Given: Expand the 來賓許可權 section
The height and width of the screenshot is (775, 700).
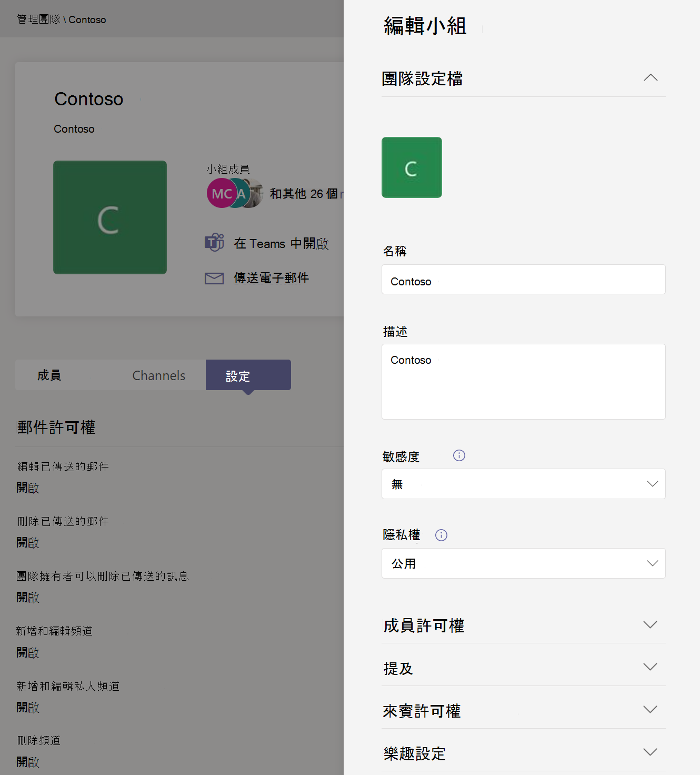Looking at the screenshot, I should coord(651,710).
